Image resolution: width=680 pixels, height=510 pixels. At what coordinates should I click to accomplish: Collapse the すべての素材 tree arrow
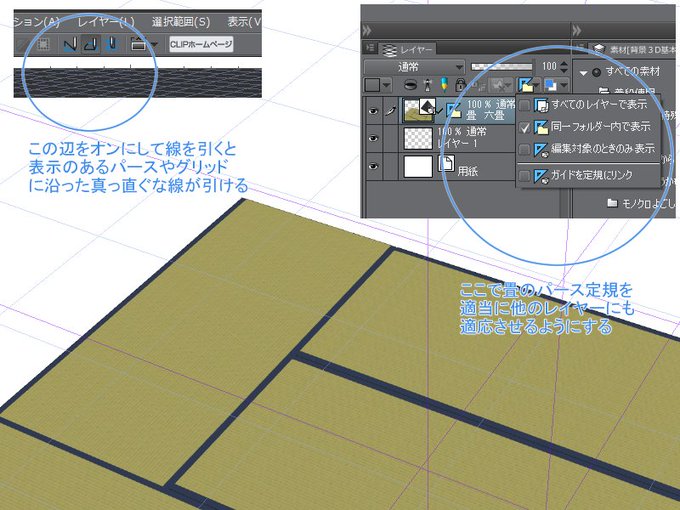[x=583, y=73]
